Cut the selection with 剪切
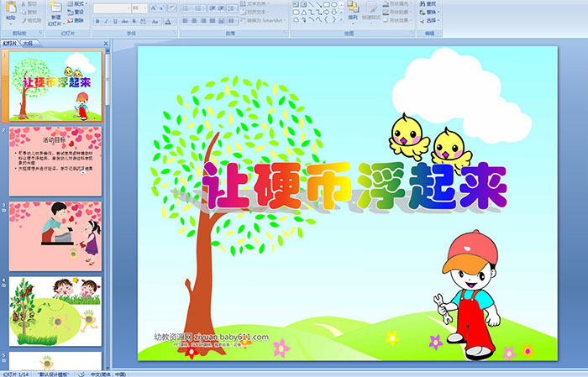Screen dimensions: 588x377 [29, 4]
